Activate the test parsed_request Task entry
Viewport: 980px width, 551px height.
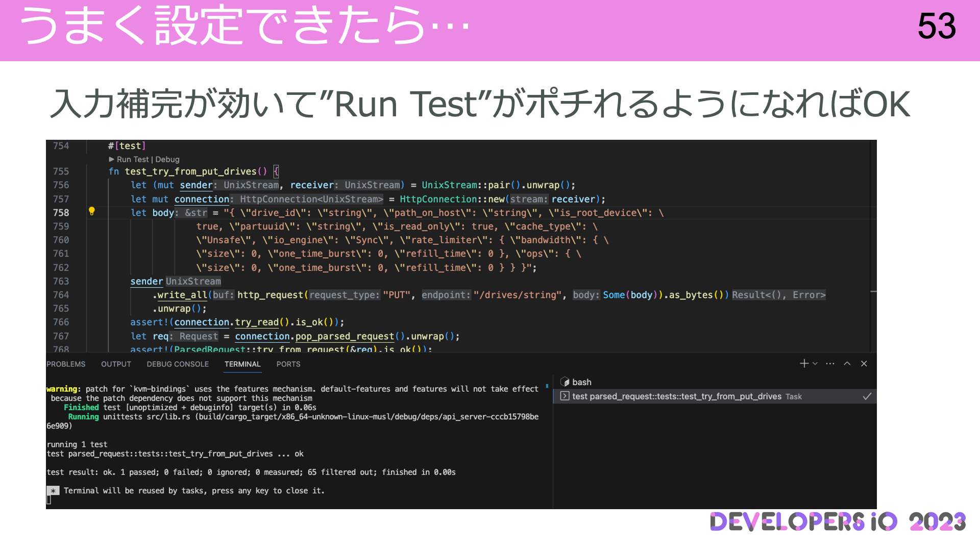click(684, 396)
